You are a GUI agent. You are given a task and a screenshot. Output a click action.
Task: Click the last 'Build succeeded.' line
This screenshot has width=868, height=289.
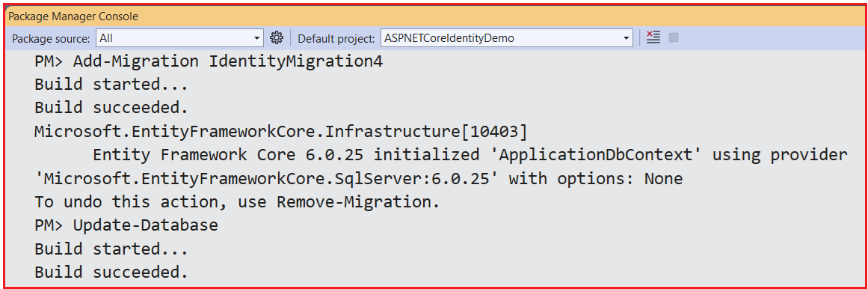pos(112,273)
